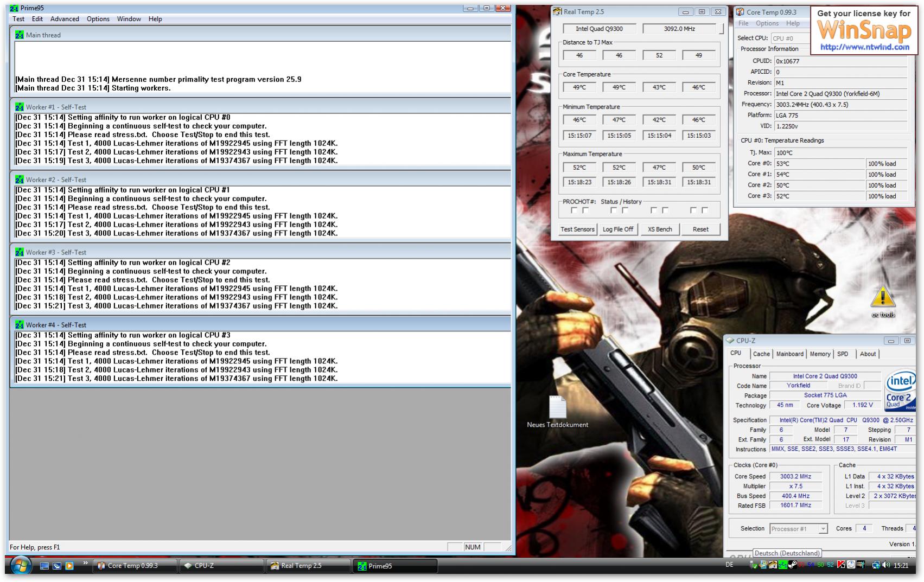Click the 3092.0 MHz field in Real Temp
Viewport: 924px width, 582px height.
coord(679,29)
